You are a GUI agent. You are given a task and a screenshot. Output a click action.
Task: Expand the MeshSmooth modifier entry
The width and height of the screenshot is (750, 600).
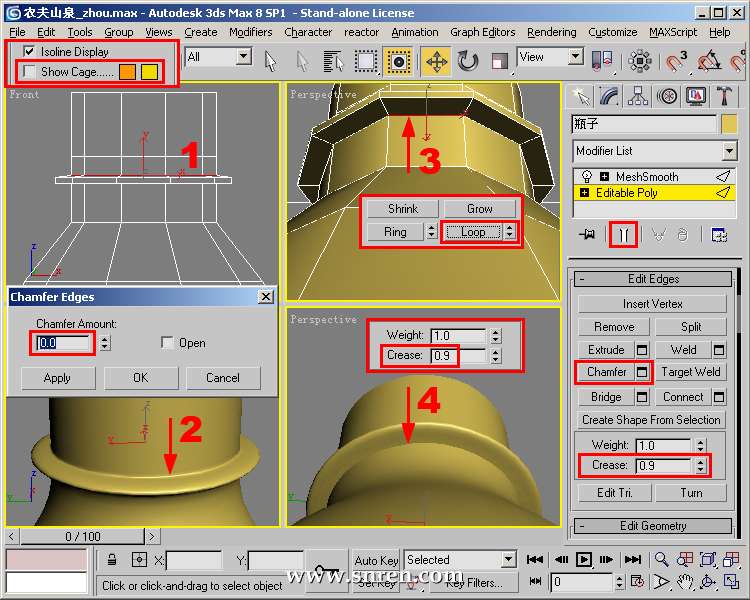[x=604, y=176]
